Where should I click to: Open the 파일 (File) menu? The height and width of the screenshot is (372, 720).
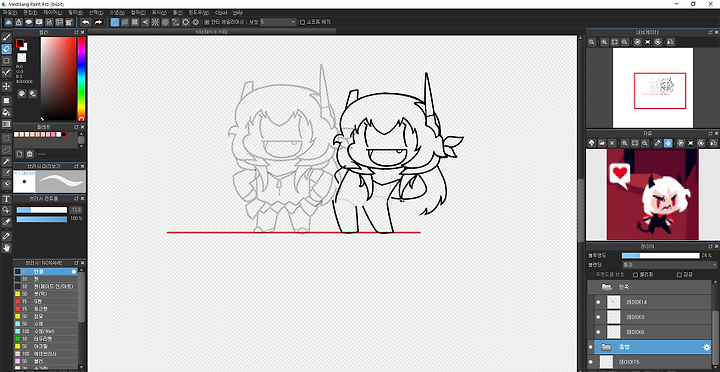[x=10, y=12]
